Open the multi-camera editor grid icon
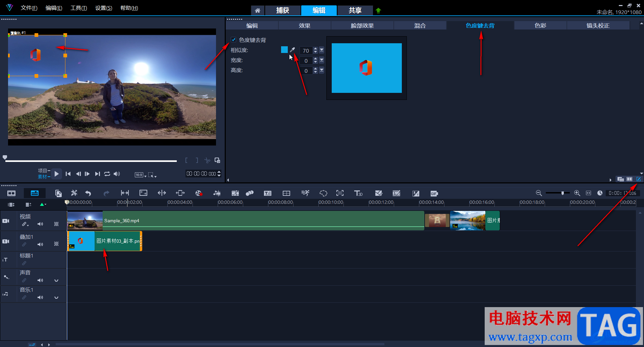 286,193
